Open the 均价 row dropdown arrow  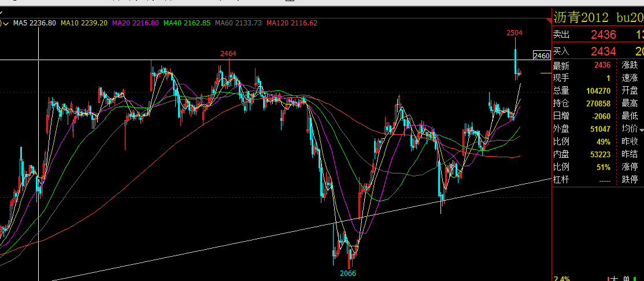[x=642, y=130]
